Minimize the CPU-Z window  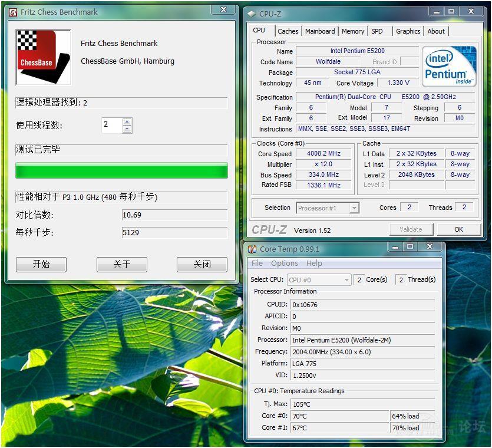click(436, 12)
